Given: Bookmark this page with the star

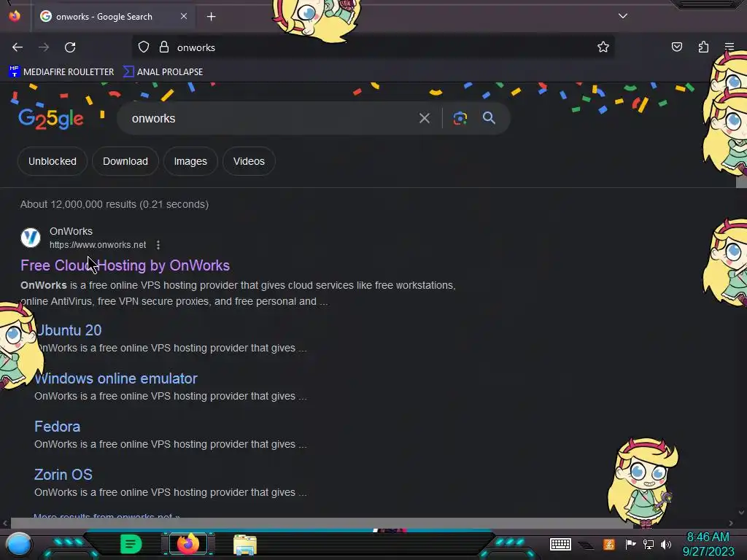Looking at the screenshot, I should click(x=603, y=47).
